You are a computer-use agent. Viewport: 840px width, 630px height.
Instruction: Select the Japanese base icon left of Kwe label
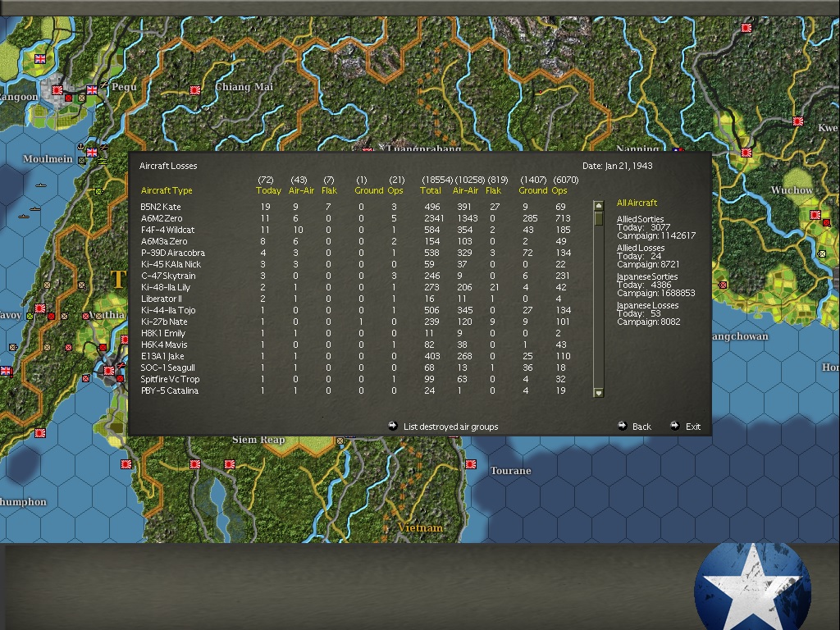point(798,121)
